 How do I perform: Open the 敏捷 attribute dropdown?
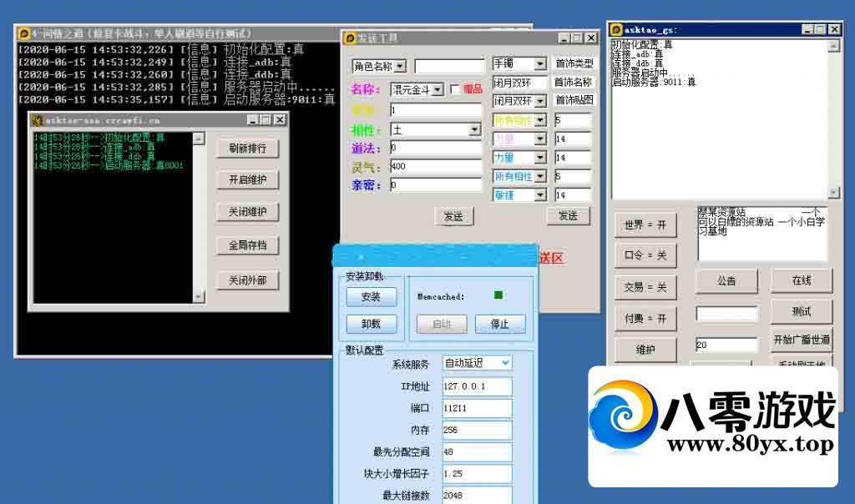tap(540, 195)
